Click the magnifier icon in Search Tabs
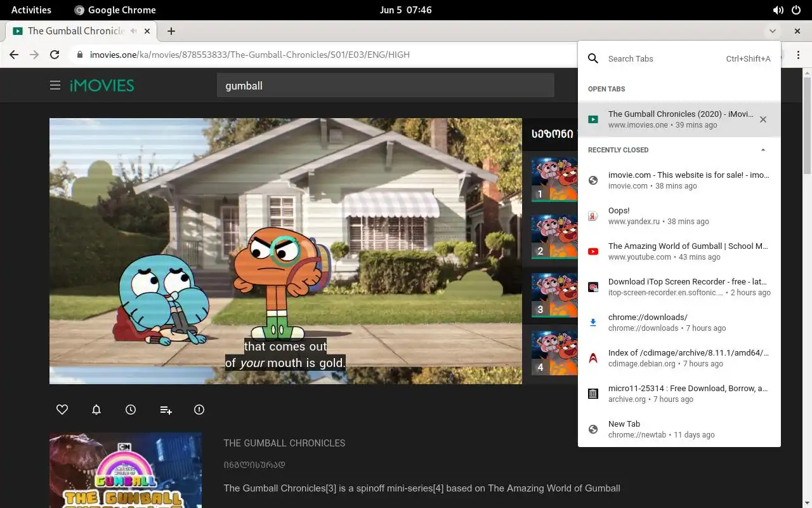The width and height of the screenshot is (812, 508). [x=593, y=58]
